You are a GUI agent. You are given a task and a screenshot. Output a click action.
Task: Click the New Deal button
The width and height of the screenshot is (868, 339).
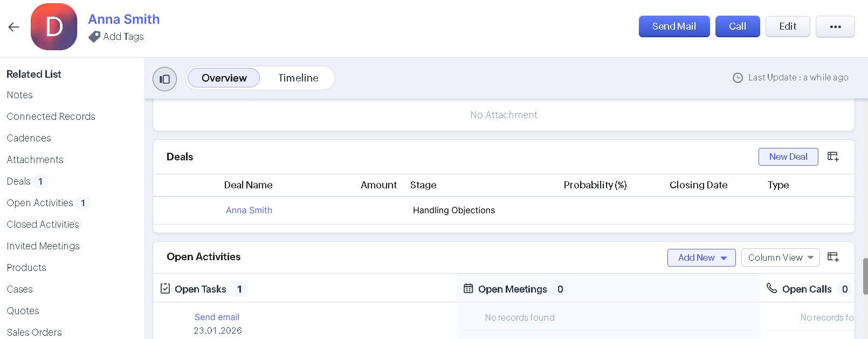click(x=788, y=157)
